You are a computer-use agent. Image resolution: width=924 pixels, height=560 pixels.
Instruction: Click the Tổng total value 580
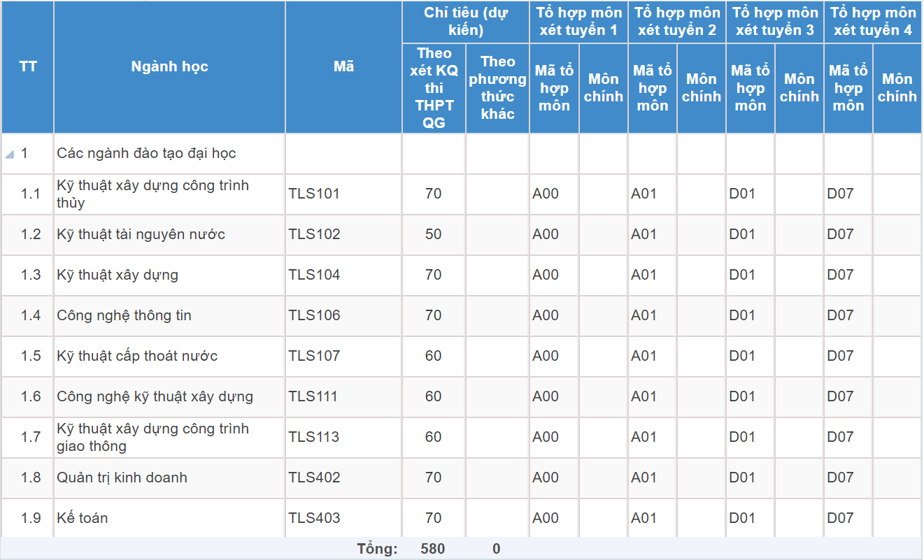pos(433,549)
